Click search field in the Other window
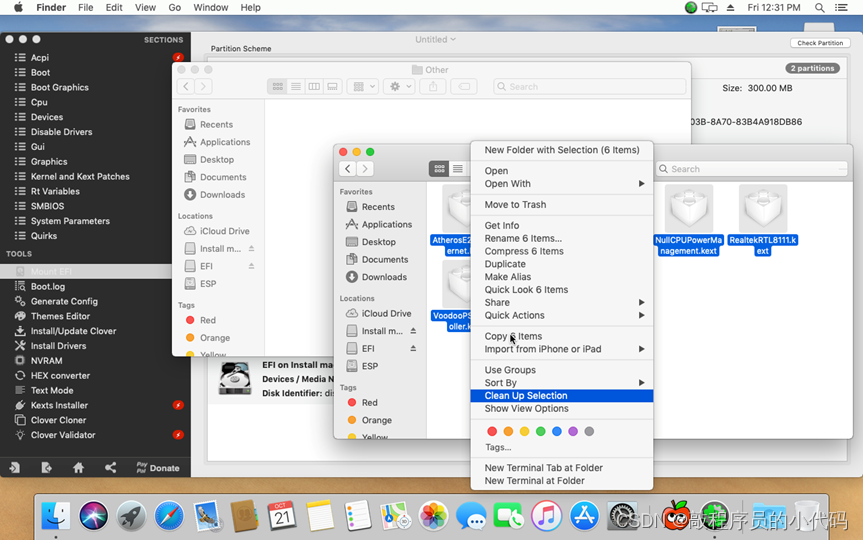 [x=590, y=86]
